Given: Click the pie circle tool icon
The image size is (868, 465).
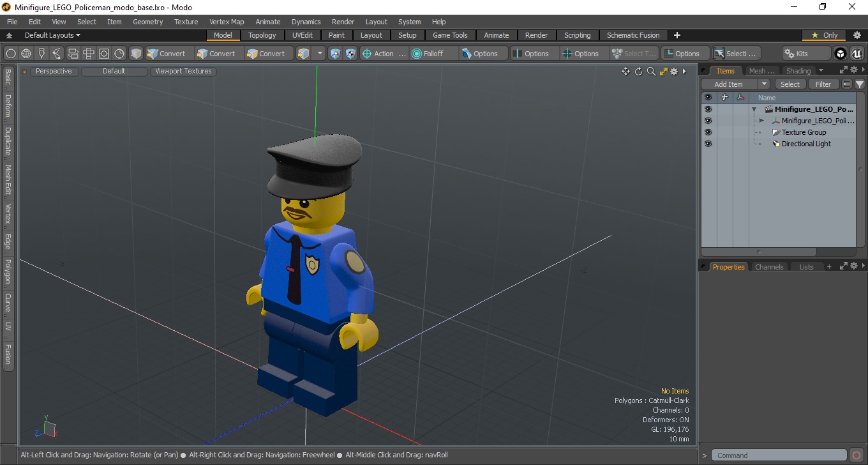Looking at the screenshot, I should pos(119,54).
